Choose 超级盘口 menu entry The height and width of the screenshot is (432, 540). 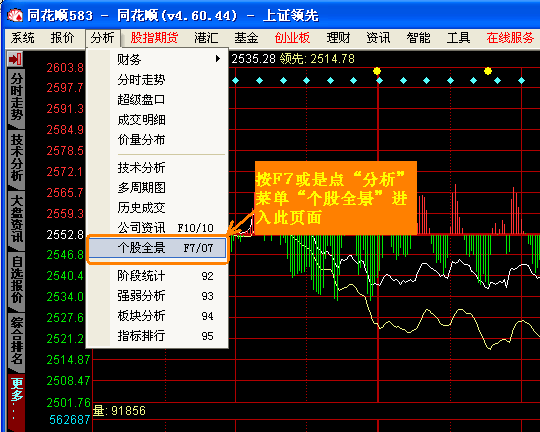[x=157, y=100]
